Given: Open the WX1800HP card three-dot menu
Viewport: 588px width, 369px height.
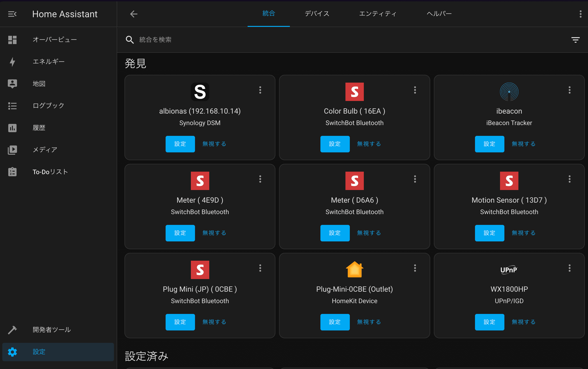Looking at the screenshot, I should [569, 268].
